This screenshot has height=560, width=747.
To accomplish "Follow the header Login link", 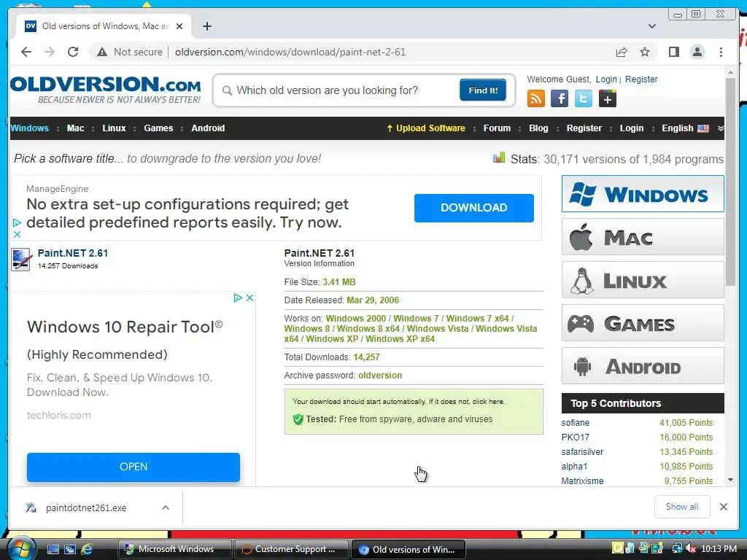I will coord(606,79).
